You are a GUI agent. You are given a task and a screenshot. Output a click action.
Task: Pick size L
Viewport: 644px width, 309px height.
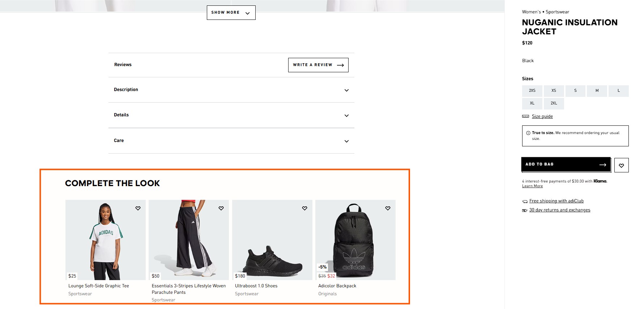(x=619, y=91)
